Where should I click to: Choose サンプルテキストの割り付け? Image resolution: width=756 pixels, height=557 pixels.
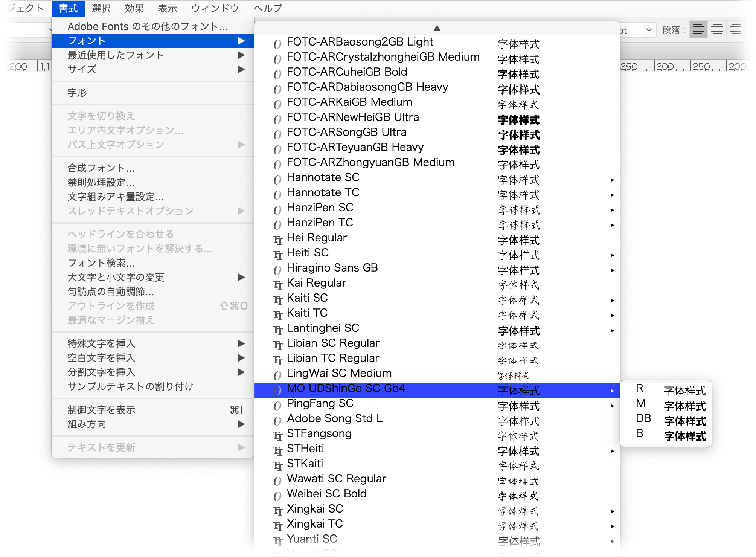(152, 386)
